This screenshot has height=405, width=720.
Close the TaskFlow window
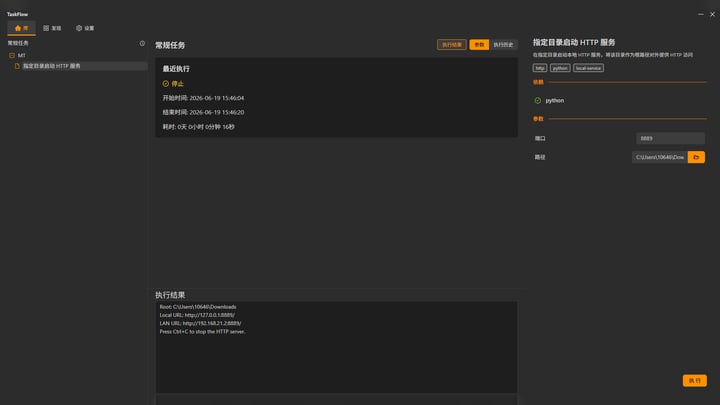pos(712,14)
